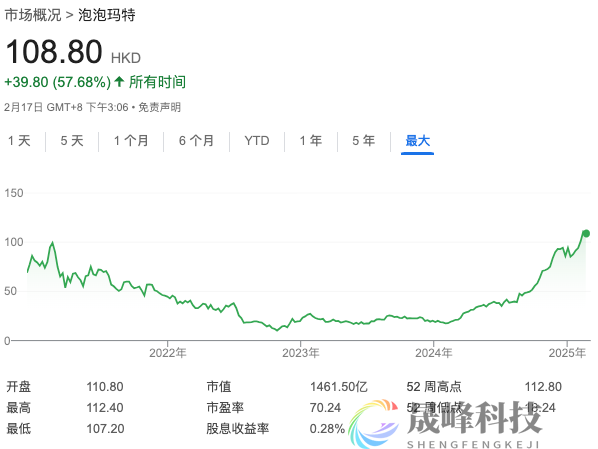Click the green endpoint dot on chart
598x449 pixels.
pos(586,233)
